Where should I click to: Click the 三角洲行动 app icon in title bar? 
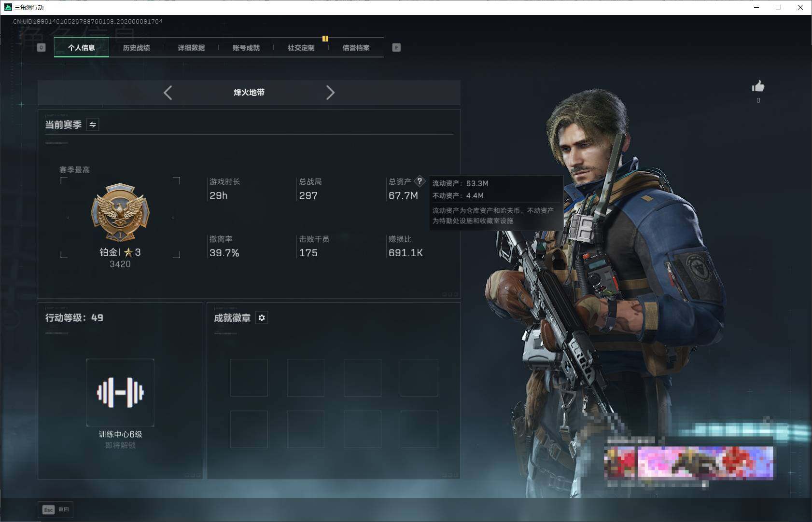8,7
